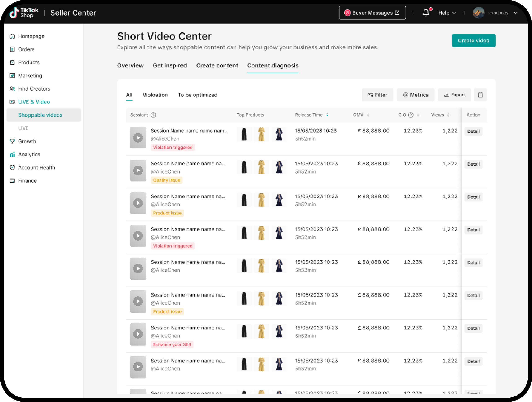Sort the C_O column
Viewport: 532px width, 402px height.
point(418,115)
